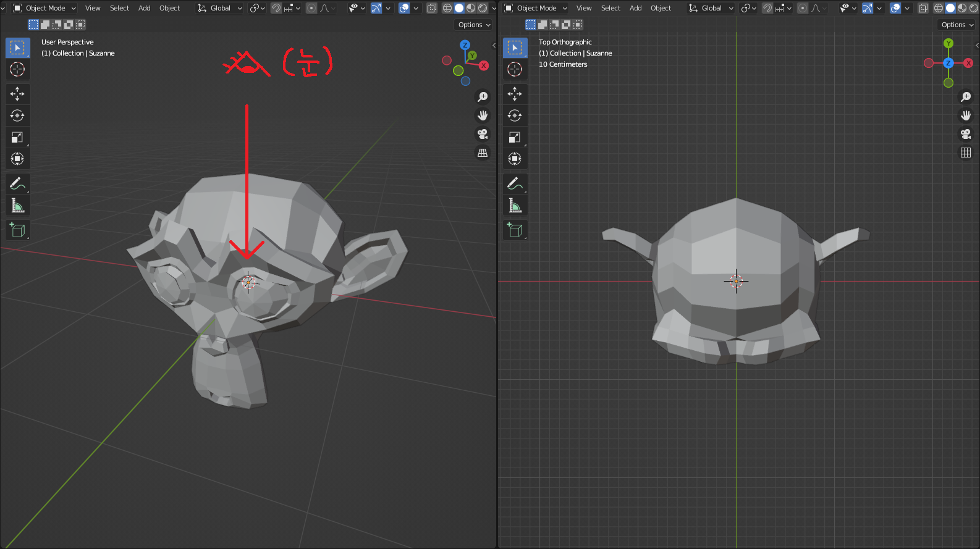The image size is (980, 549).
Task: Open snapping options dropdown in left viewport
Action: 292,8
